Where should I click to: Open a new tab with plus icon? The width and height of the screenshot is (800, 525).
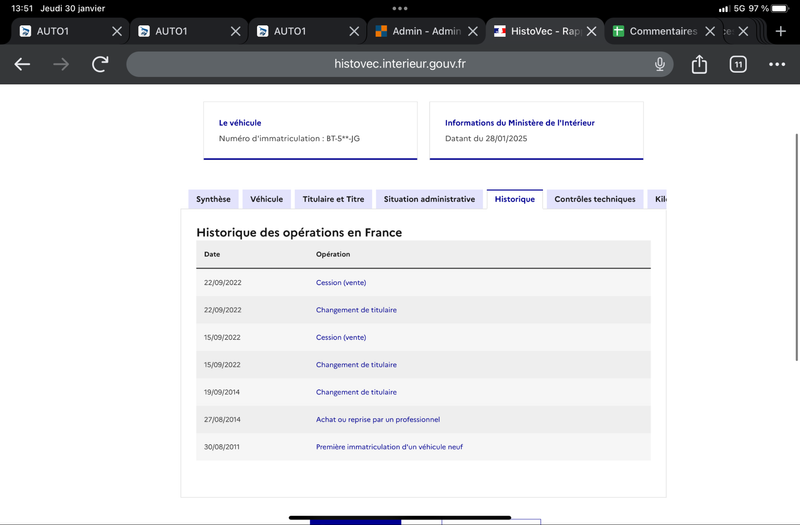coord(780,31)
